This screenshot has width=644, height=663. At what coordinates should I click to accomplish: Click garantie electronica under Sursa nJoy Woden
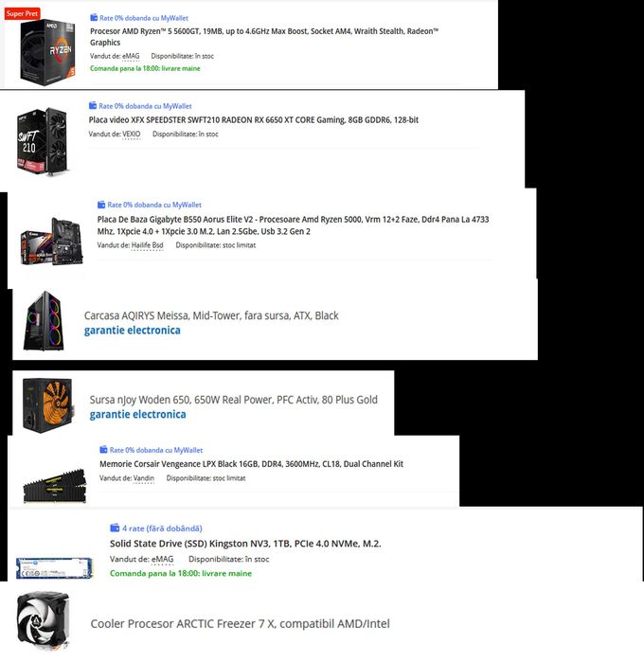[x=138, y=415]
